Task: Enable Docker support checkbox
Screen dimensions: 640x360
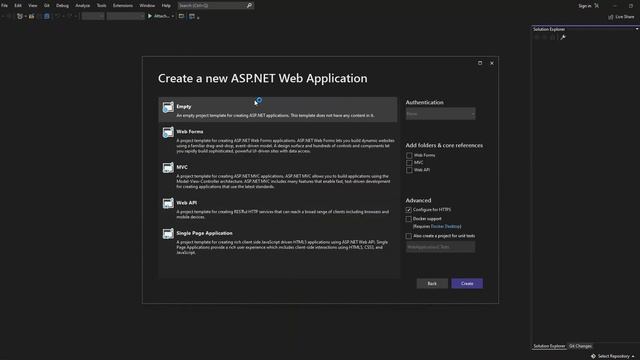Action: click(409, 219)
